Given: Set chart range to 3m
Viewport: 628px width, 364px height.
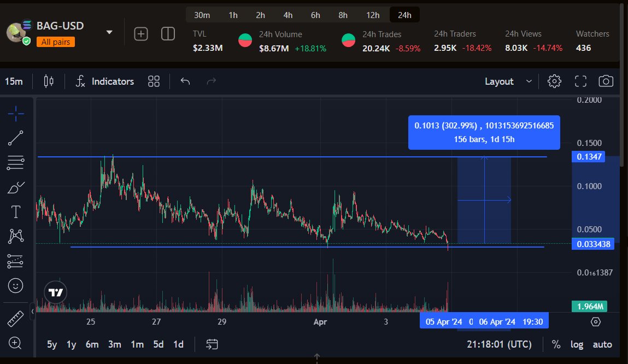Looking at the screenshot, I should click(x=115, y=344).
